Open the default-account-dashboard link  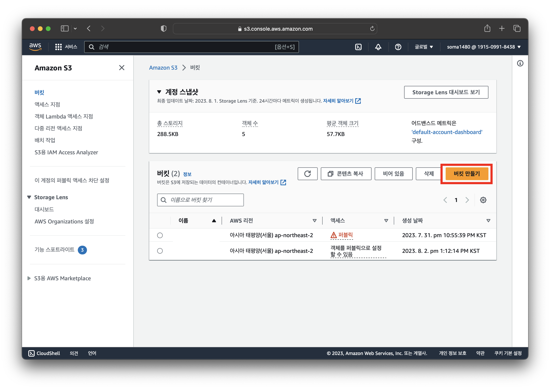coord(447,132)
